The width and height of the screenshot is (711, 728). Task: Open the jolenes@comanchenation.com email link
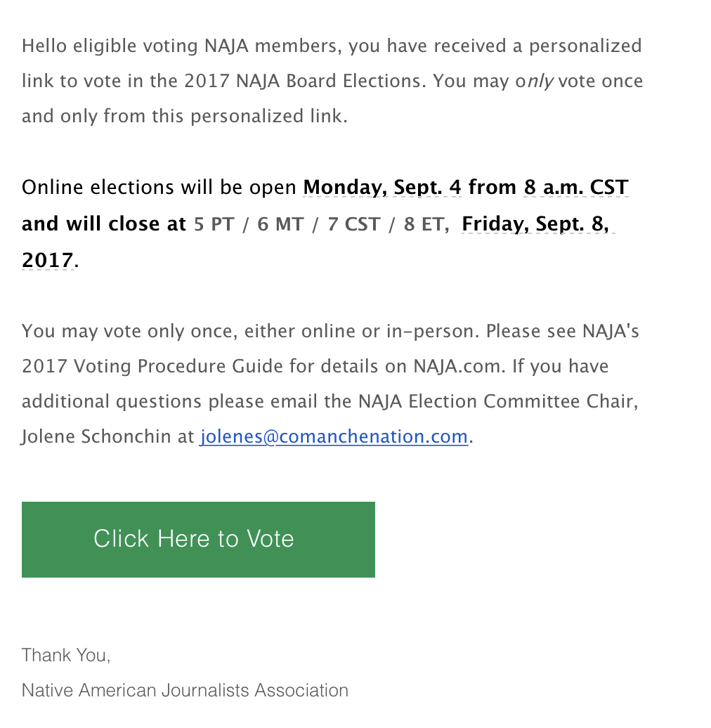[x=334, y=436]
